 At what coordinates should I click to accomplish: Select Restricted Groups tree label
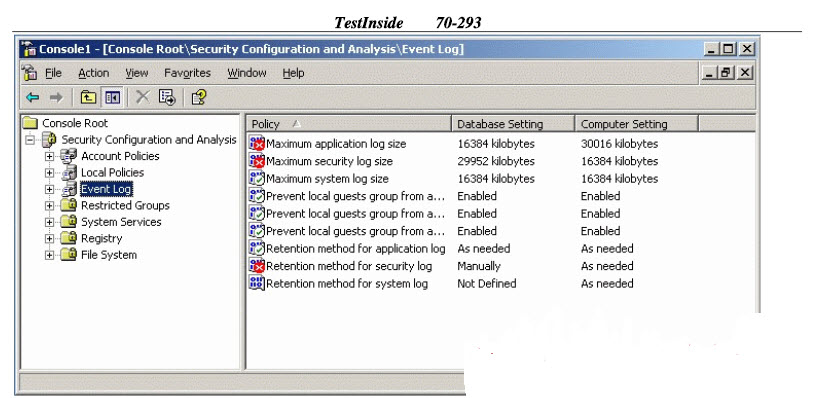(125, 205)
